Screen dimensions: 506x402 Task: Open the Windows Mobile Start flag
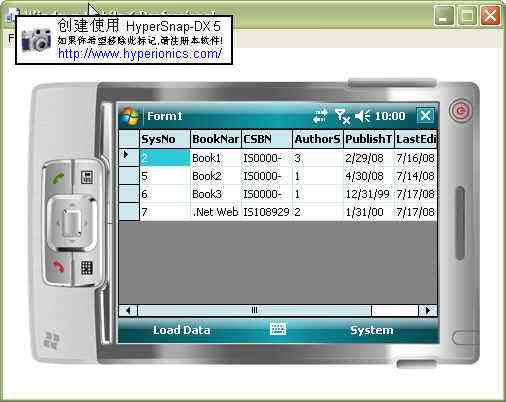tap(130, 116)
